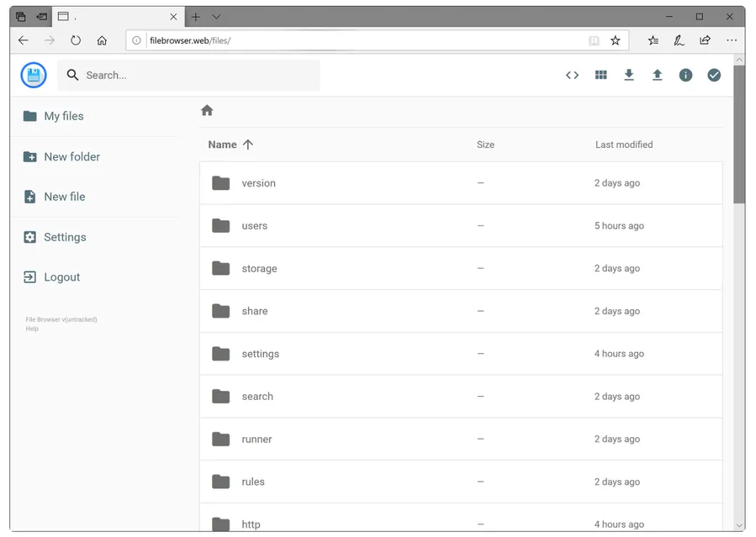This screenshot has width=756, height=537.
Task: Select the share folder name
Action: click(255, 311)
